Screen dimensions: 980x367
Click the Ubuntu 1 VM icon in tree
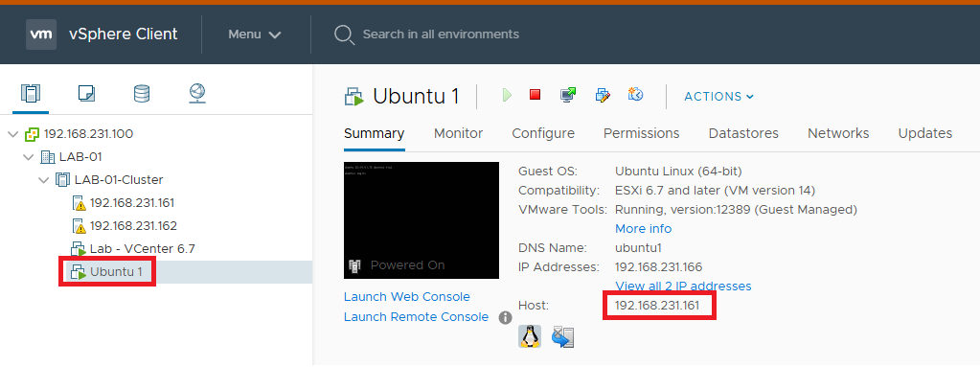[79, 272]
